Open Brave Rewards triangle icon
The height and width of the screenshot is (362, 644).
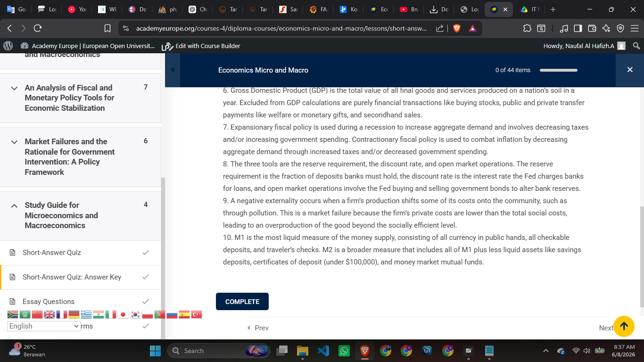(472, 28)
